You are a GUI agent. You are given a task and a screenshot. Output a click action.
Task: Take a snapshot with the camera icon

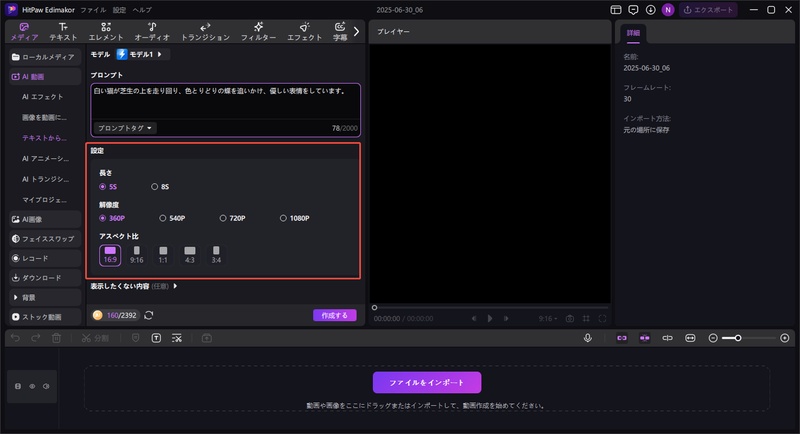(x=570, y=319)
